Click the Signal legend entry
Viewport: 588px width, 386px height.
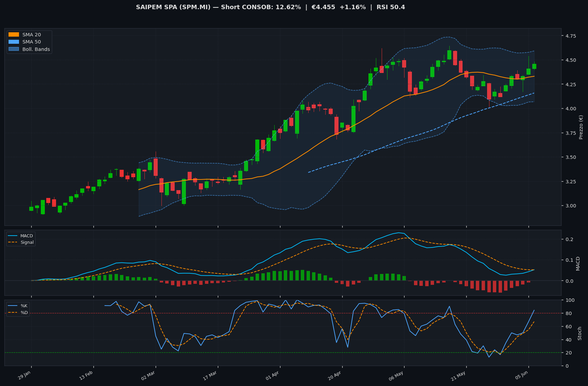click(x=21, y=242)
